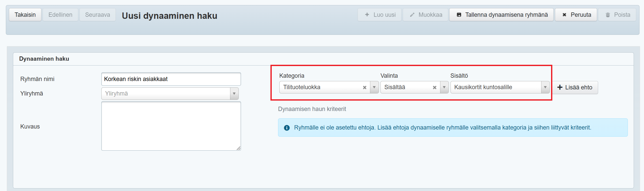The width and height of the screenshot is (644, 191).
Task: Open the Valinta dropdown arrow
Action: coord(444,87)
